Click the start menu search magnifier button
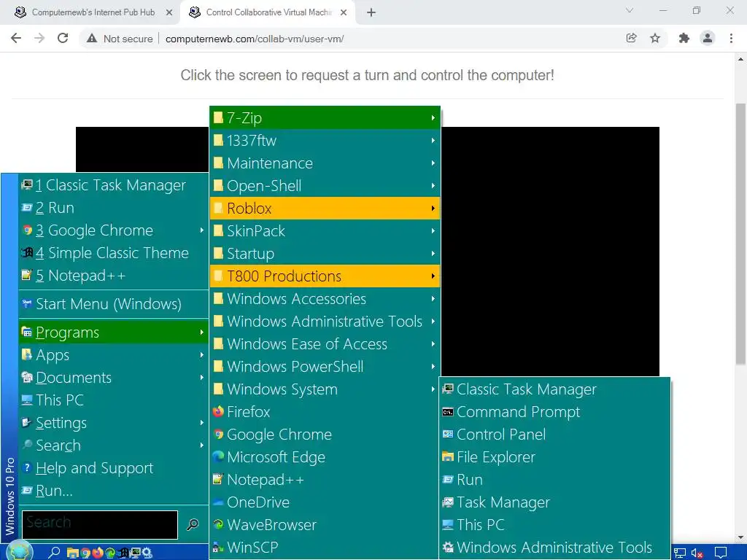747x560 pixels. point(193,524)
